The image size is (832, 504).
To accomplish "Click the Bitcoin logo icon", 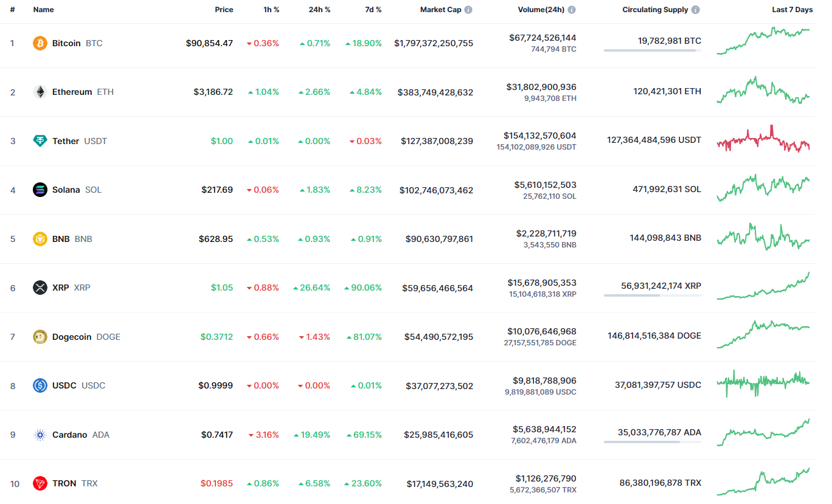I will [x=40, y=43].
